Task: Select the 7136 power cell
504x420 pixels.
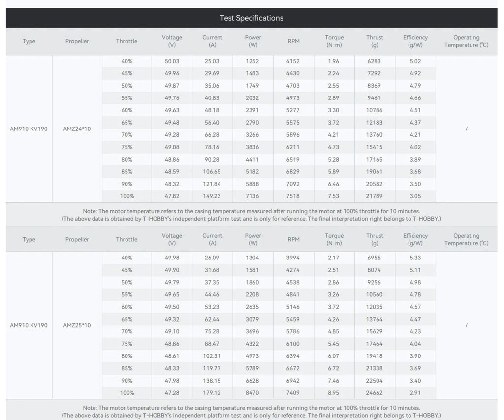Action: [253, 196]
